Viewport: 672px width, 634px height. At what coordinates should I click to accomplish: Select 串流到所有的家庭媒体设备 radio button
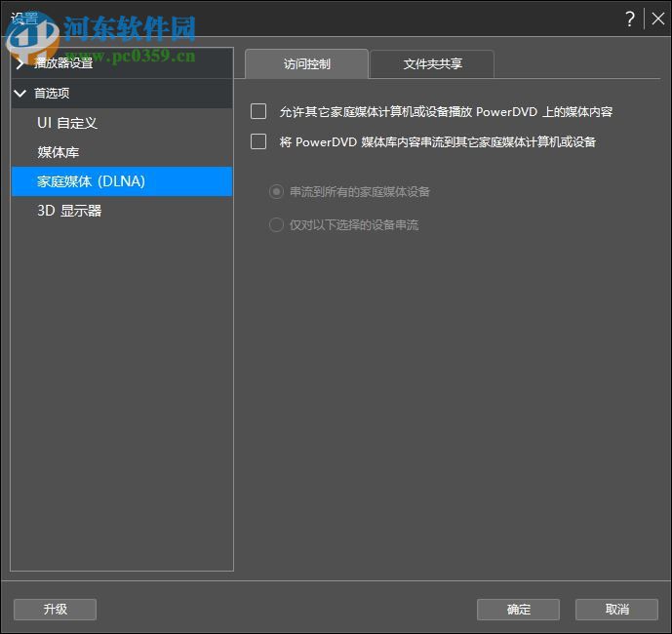(276, 191)
